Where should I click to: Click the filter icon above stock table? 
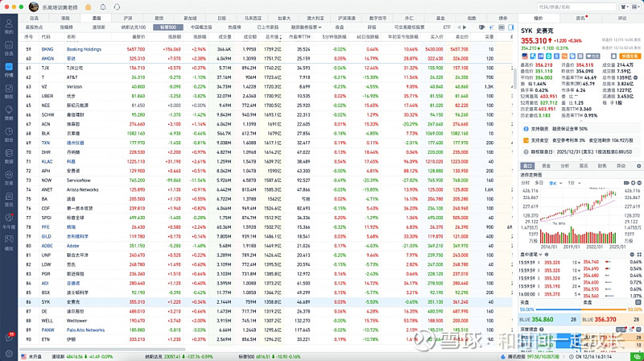point(491,27)
